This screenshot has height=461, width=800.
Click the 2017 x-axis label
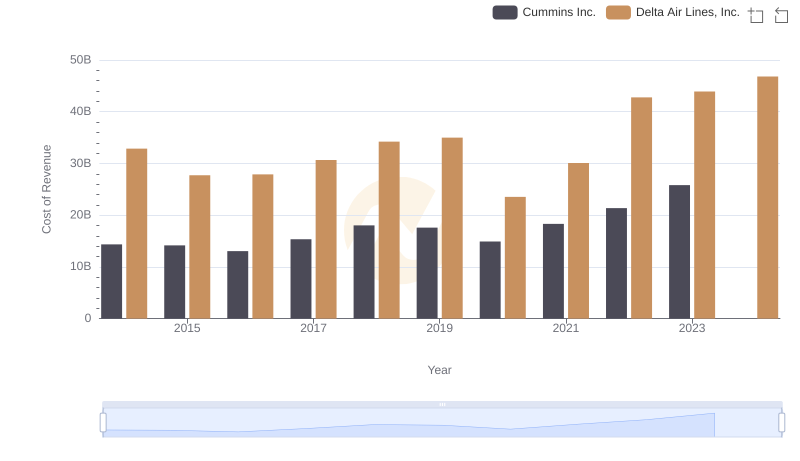(313, 328)
